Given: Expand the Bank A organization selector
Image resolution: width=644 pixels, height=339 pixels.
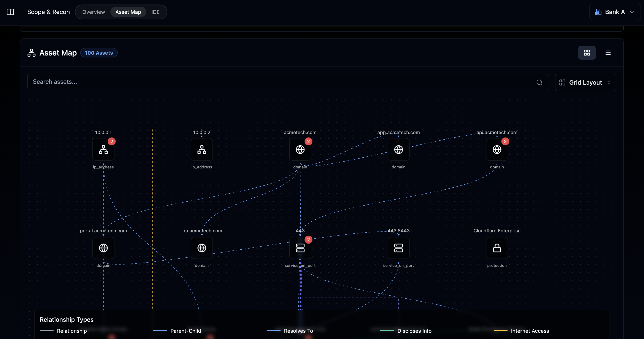Looking at the screenshot, I should coord(614,12).
